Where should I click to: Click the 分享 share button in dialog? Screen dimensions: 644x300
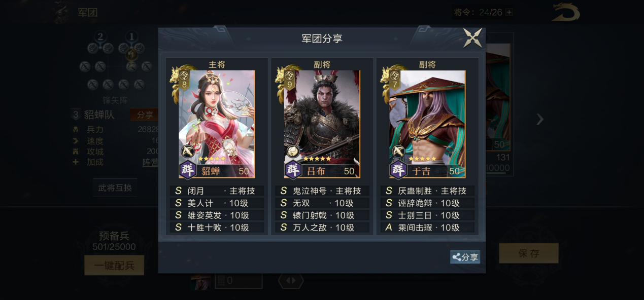click(x=465, y=257)
